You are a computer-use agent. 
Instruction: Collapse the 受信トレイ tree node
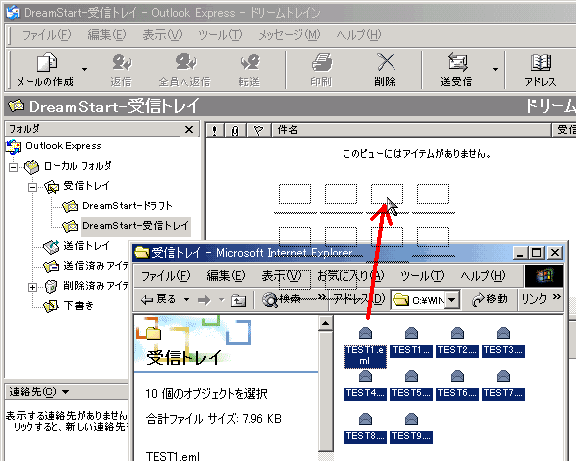(32, 187)
